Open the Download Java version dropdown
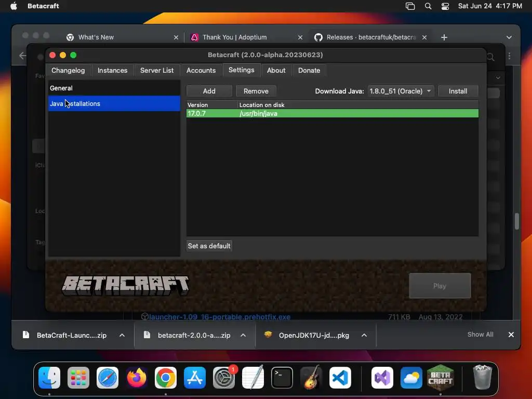Screen dimensions: 532x399 pos(401,91)
